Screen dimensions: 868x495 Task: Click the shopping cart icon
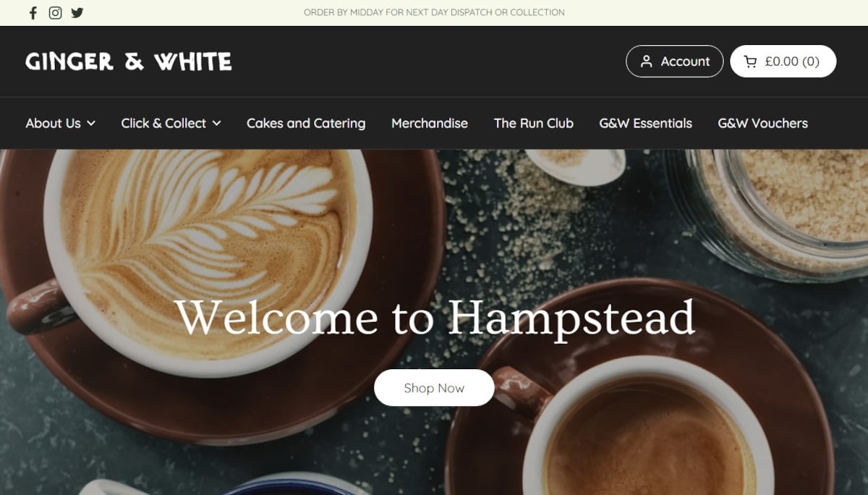point(750,62)
